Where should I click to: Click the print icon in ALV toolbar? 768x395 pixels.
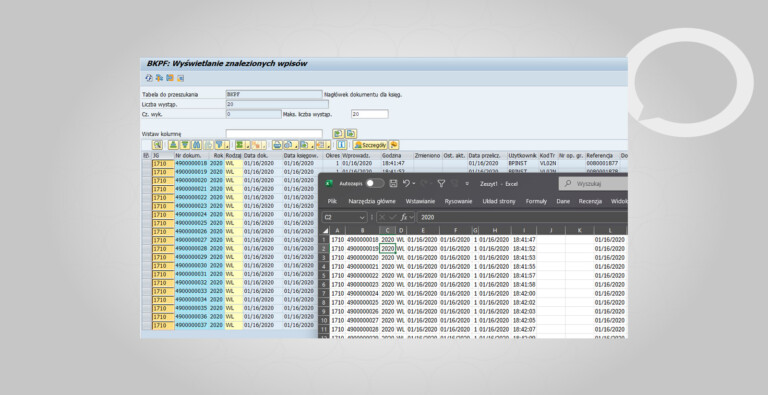[x=277, y=145]
